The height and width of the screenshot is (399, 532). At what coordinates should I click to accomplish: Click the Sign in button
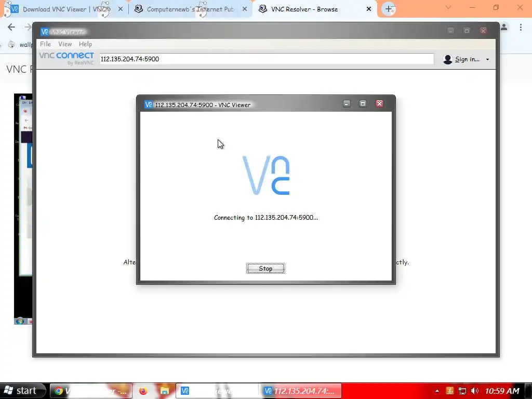[x=467, y=59]
